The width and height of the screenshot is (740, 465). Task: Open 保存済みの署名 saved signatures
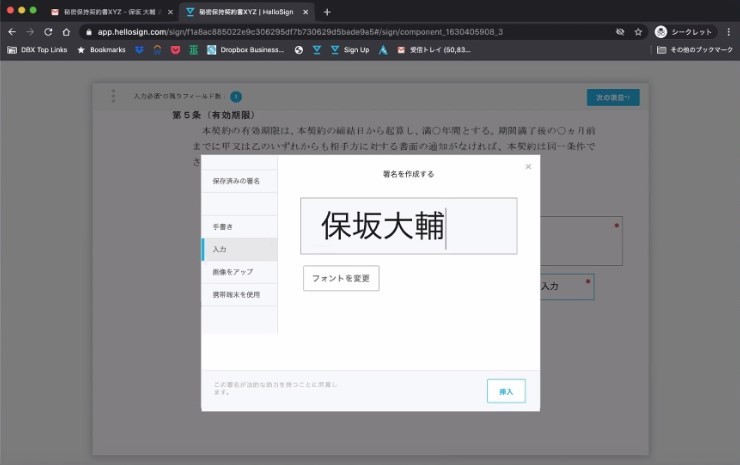click(x=239, y=181)
